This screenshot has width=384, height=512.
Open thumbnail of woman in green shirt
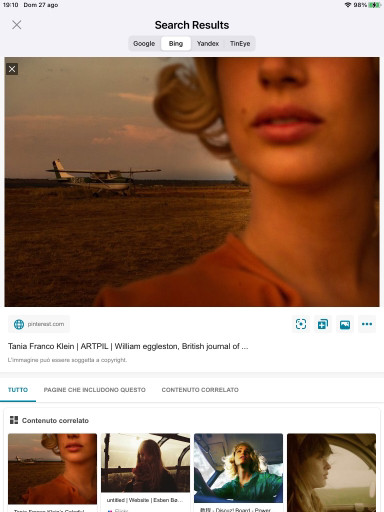[238, 468]
